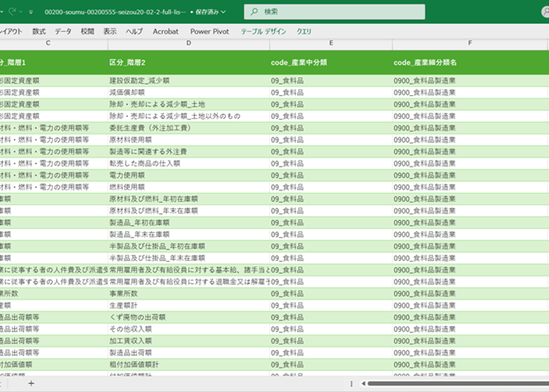The width and height of the screenshot is (549, 392).
Task: Switch to the 校閲 tab
Action: (x=87, y=31)
